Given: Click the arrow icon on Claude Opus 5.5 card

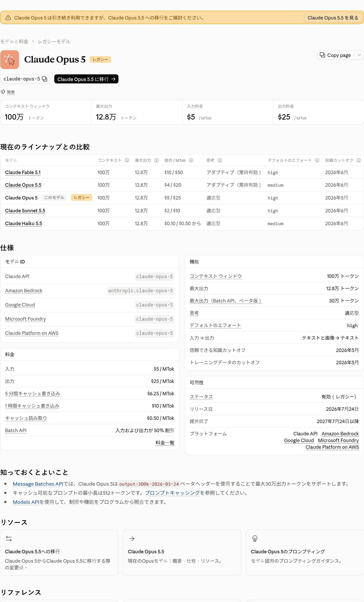Looking at the screenshot, I should click(132, 538).
